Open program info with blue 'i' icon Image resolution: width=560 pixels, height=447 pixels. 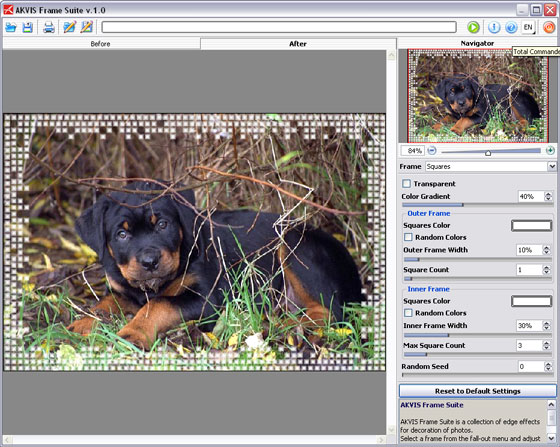pos(494,27)
